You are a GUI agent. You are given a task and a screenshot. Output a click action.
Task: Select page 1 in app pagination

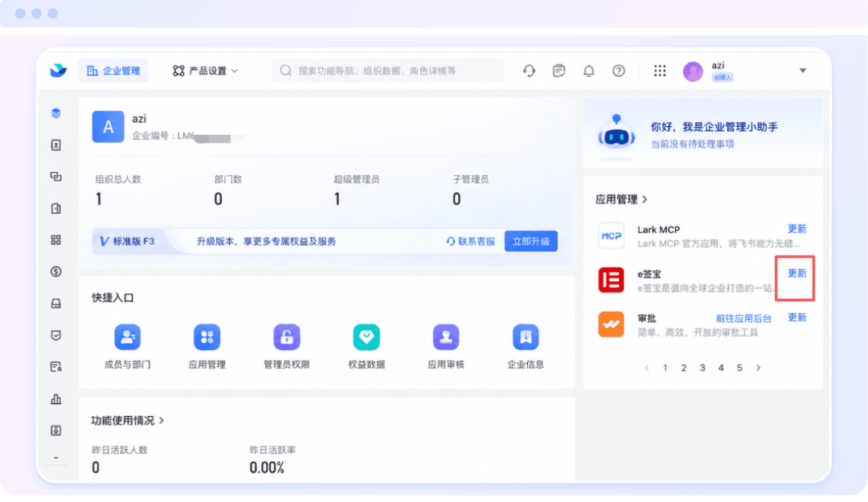click(665, 368)
